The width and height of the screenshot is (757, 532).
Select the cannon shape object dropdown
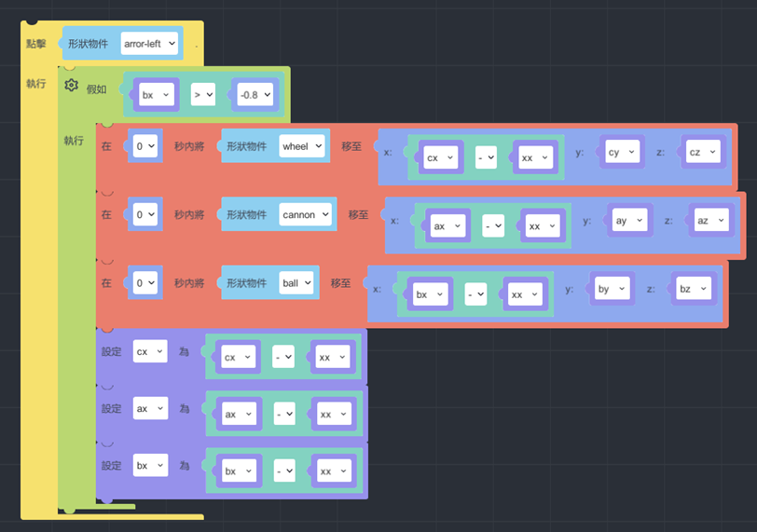pos(306,214)
